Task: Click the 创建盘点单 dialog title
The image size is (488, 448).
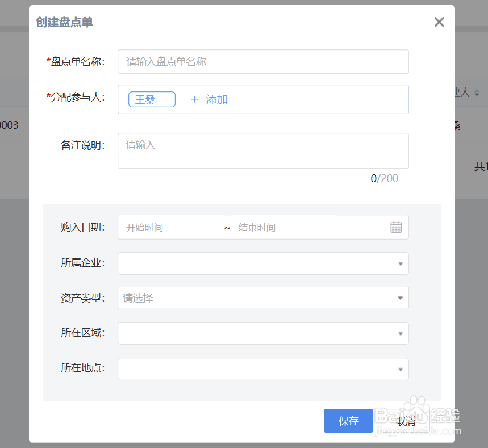Action: point(64,22)
